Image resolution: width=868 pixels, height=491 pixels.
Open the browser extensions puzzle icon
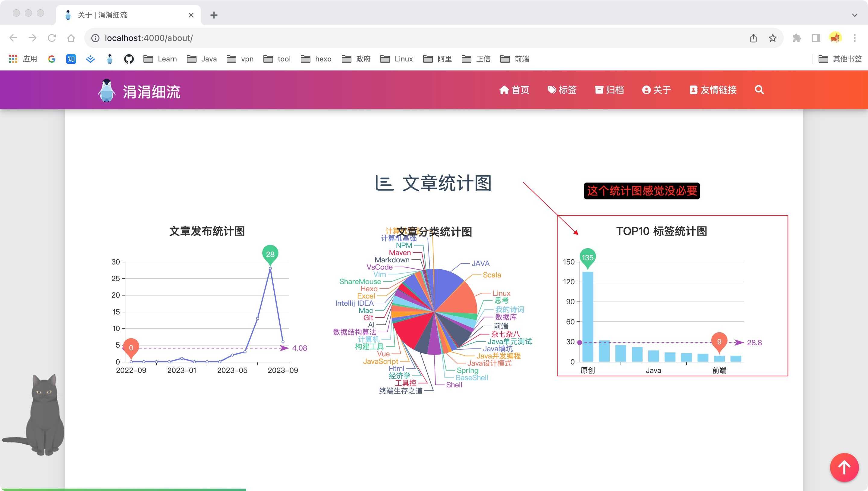click(x=797, y=38)
